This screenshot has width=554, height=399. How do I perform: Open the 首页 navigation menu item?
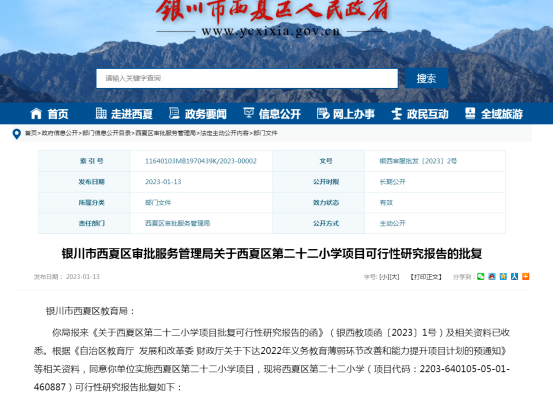pyautogui.click(x=58, y=114)
